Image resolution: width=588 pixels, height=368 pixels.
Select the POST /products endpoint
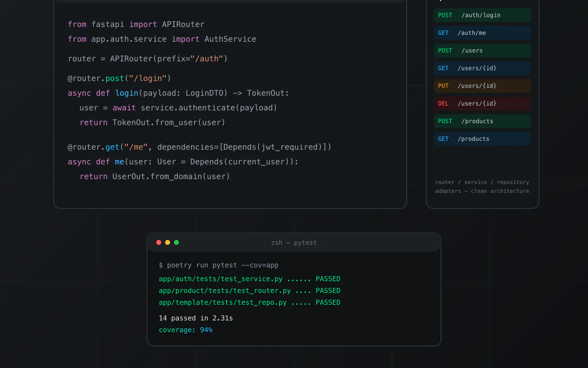pos(483,121)
